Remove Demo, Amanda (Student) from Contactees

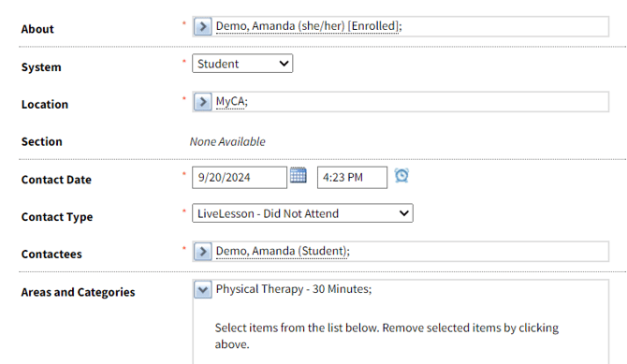(x=281, y=251)
